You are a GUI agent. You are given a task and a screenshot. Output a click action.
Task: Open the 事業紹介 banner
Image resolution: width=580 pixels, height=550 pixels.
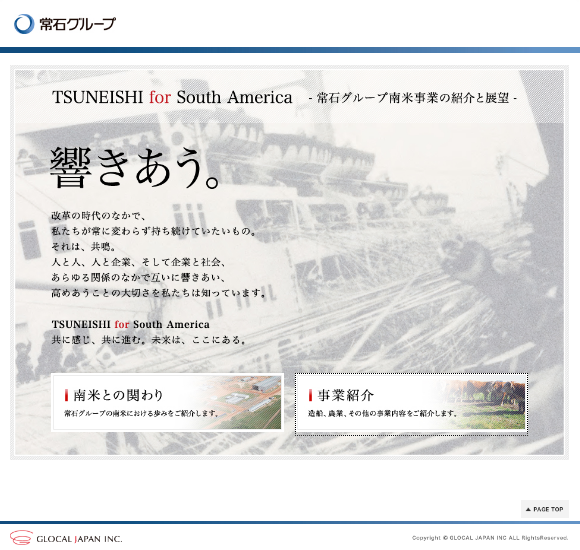(x=411, y=404)
